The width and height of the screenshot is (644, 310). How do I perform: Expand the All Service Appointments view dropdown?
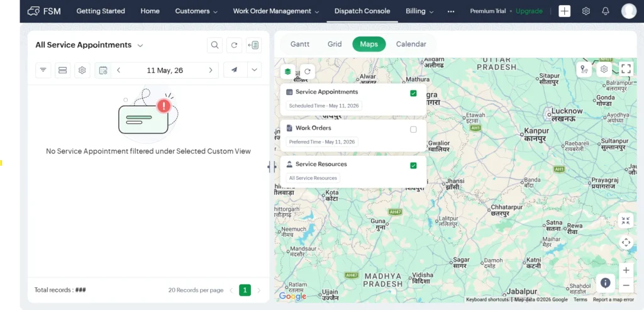pos(140,45)
